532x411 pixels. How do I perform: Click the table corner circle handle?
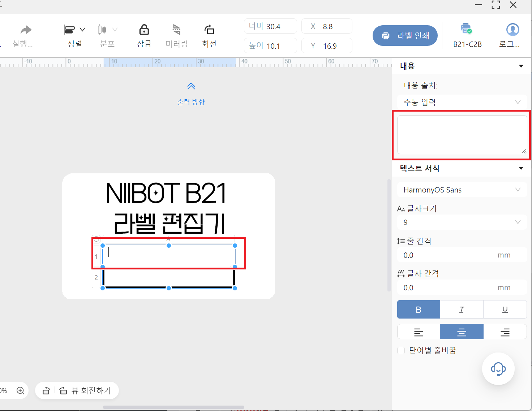[96, 239]
